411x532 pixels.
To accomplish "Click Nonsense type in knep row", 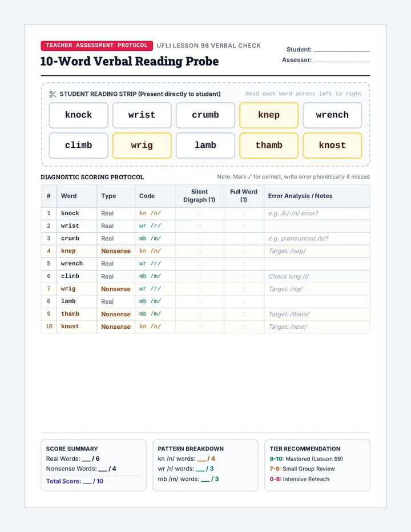I will pos(116,251).
